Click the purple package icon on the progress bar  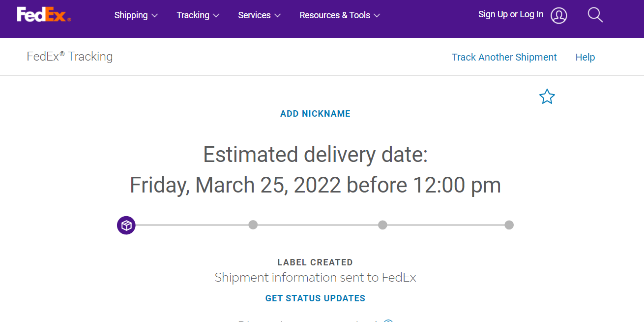tap(126, 225)
